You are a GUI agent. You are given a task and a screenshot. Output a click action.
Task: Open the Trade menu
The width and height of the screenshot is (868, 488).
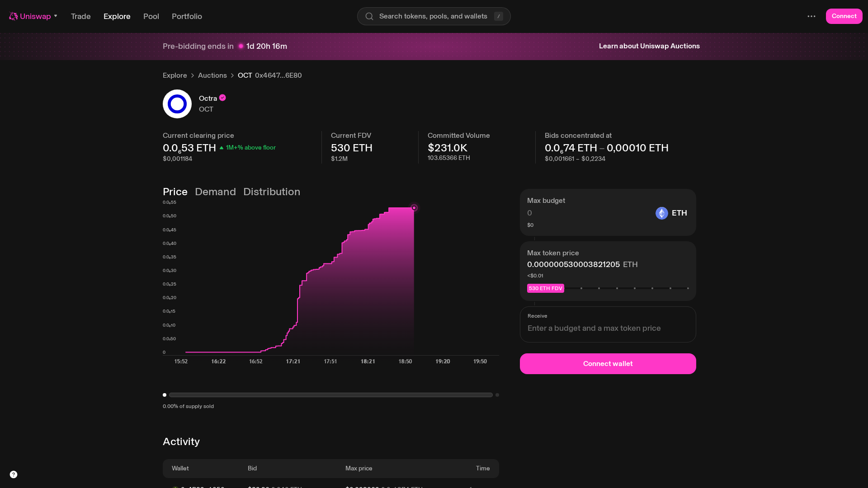click(81, 16)
